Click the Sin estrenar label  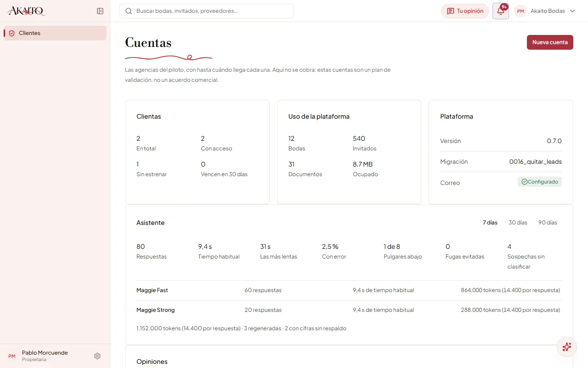(x=152, y=174)
